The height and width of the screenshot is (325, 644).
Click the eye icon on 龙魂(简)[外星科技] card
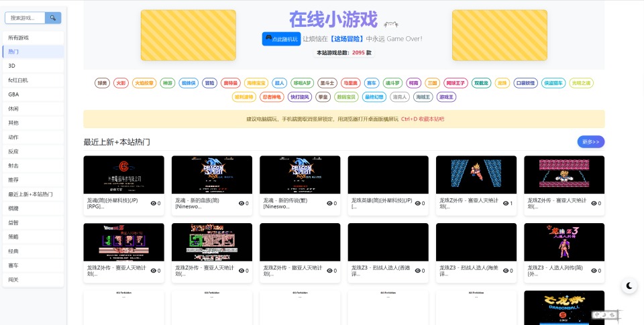coord(154,203)
